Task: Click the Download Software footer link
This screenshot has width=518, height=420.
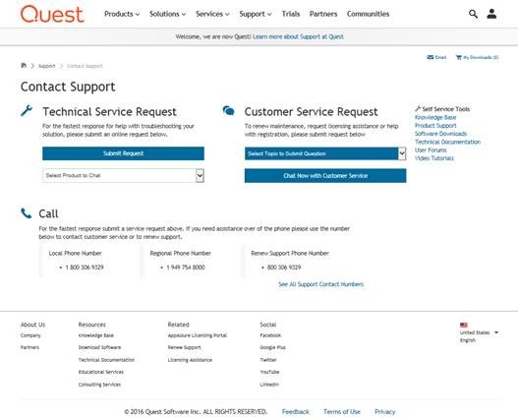Action: coord(99,347)
